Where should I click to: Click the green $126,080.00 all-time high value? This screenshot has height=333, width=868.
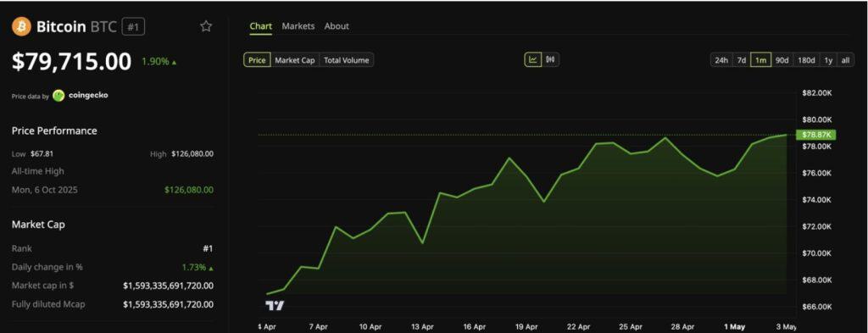(x=189, y=190)
